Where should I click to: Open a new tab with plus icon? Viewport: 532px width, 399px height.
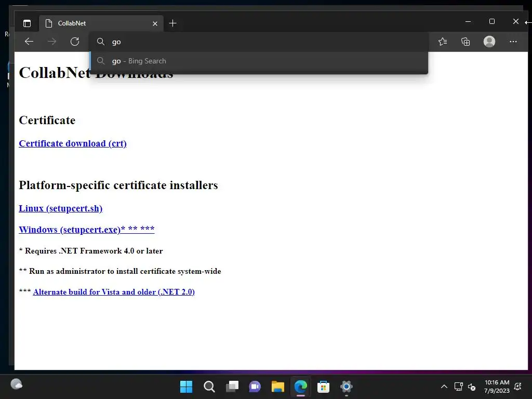pos(172,23)
